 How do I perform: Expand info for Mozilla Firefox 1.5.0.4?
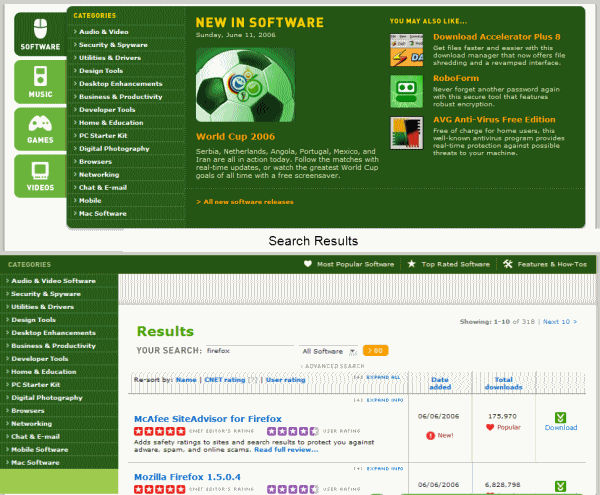tap(385, 469)
